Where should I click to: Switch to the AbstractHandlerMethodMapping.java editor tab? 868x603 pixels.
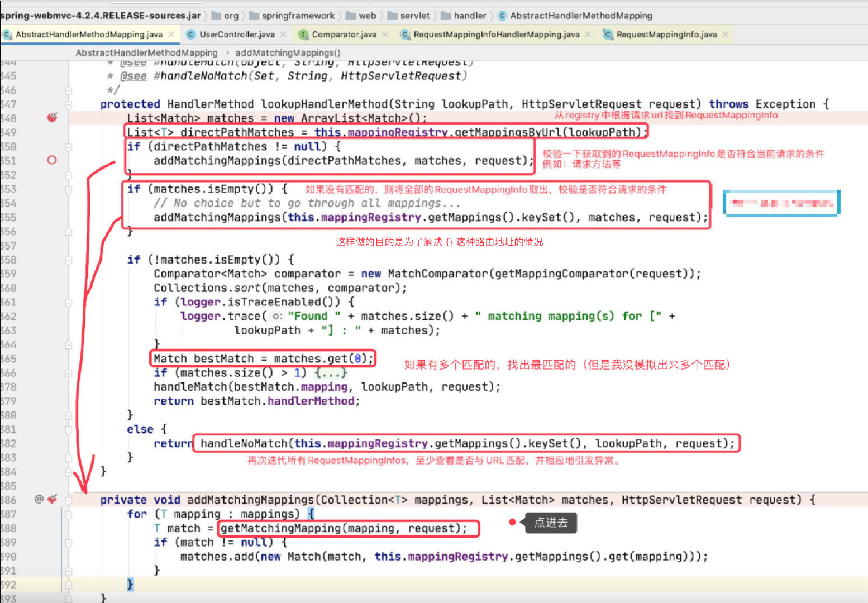89,35
